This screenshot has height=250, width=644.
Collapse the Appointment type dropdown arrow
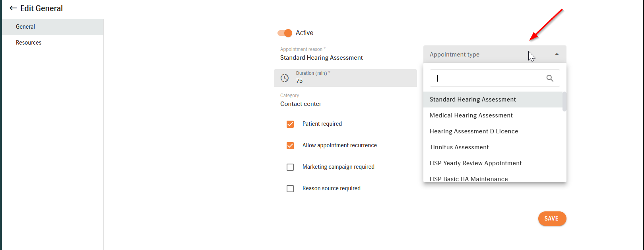(x=557, y=54)
